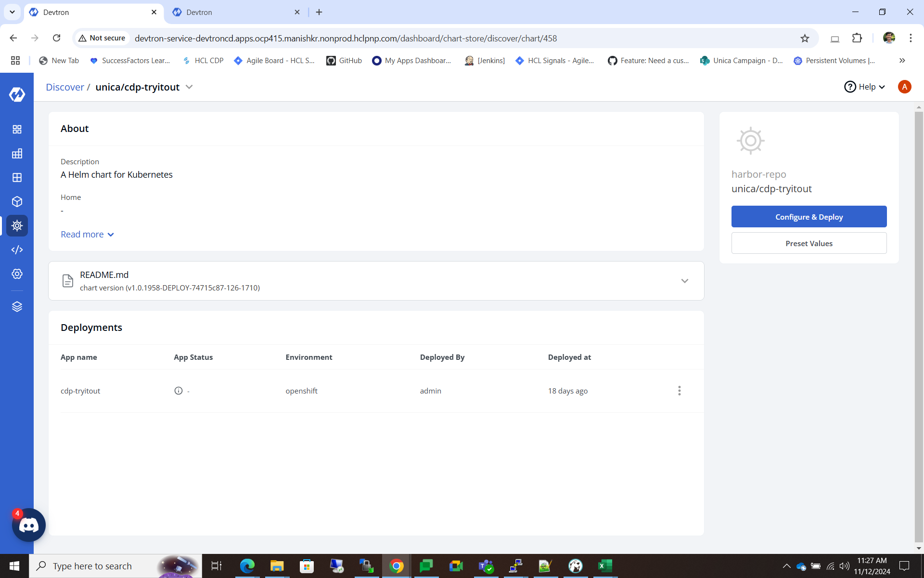924x578 pixels.
Task: Open the chart store helm icon in sidebar
Action: coord(17,225)
